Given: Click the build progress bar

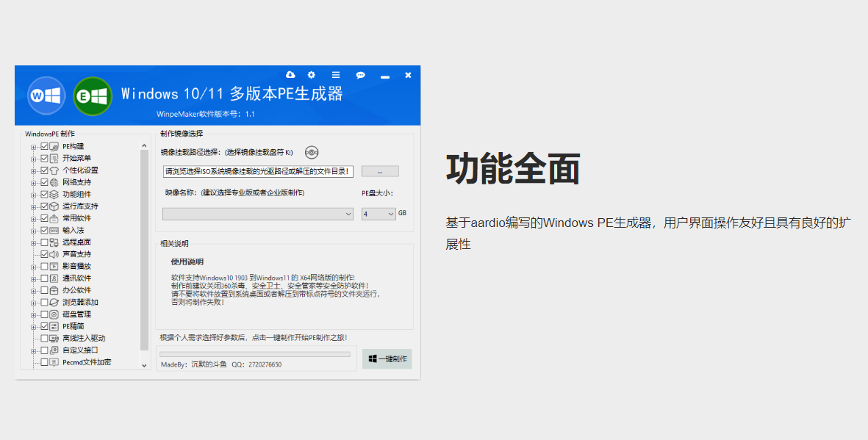Looking at the screenshot, I should click(x=254, y=354).
